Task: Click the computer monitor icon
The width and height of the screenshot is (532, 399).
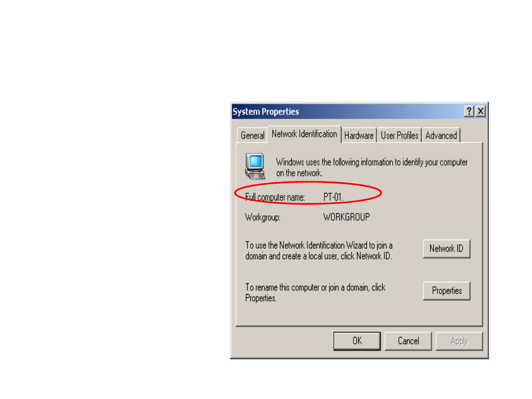Action: click(255, 166)
